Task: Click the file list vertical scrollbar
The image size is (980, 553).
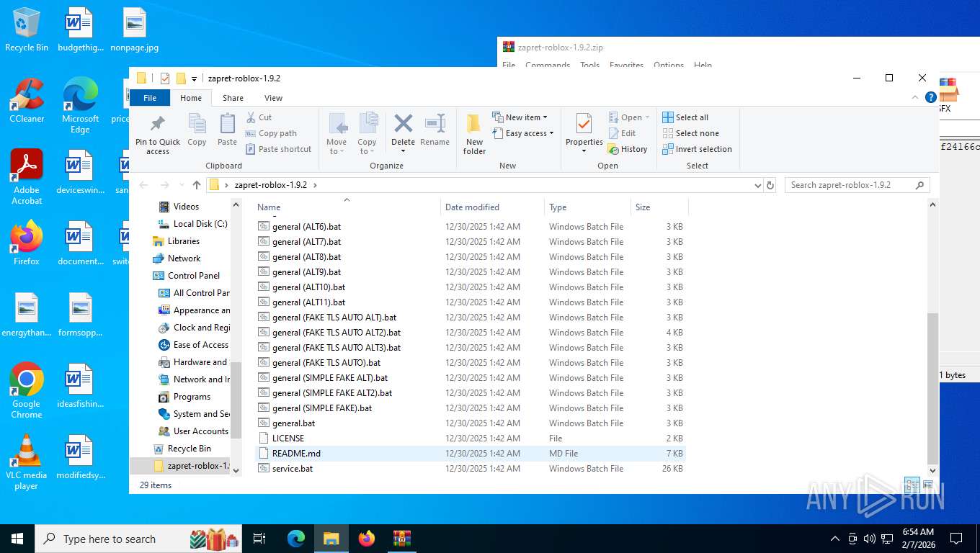Action: pos(932,388)
